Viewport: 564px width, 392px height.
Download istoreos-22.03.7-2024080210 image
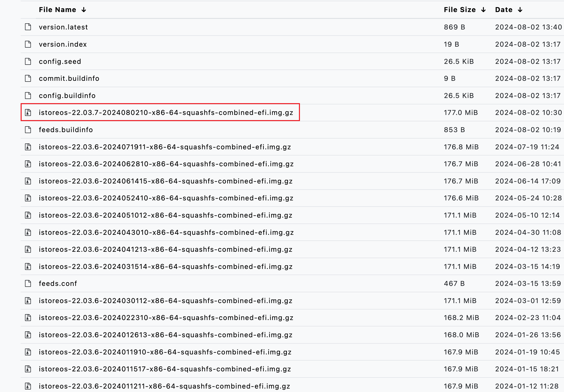click(166, 112)
